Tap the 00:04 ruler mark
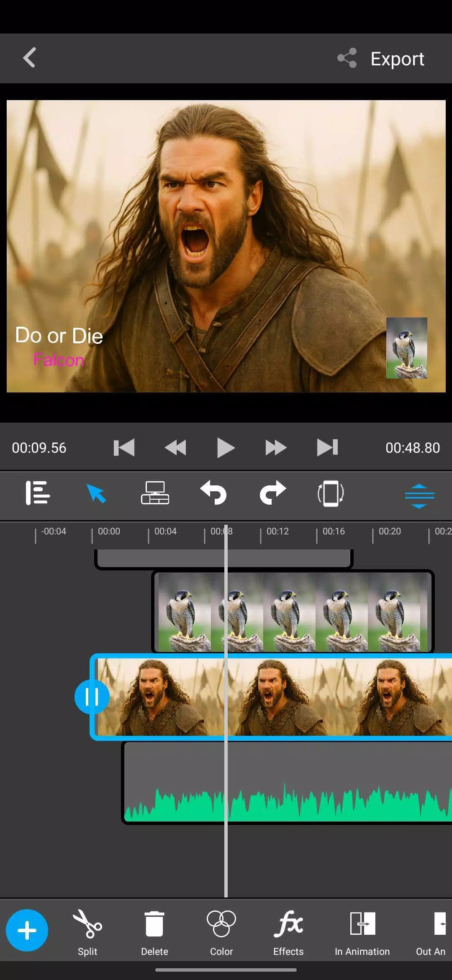This screenshot has width=452, height=980. pos(165,531)
